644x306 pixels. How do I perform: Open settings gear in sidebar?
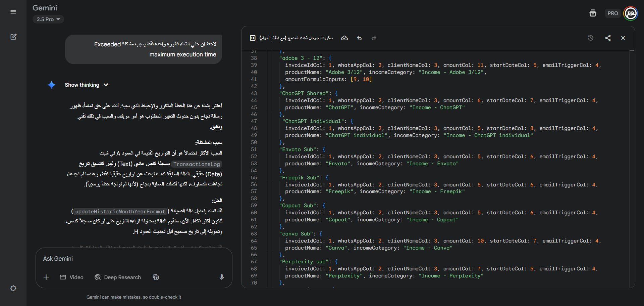[13, 288]
